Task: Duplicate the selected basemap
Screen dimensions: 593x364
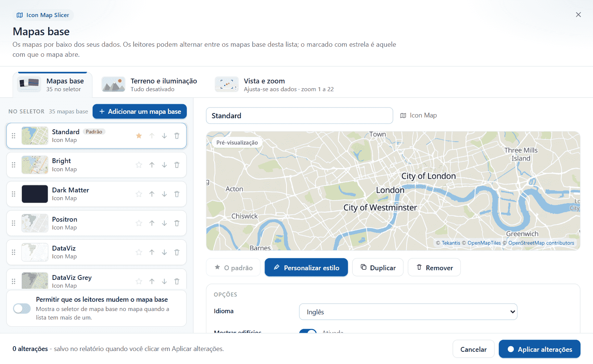Action: pos(378,267)
